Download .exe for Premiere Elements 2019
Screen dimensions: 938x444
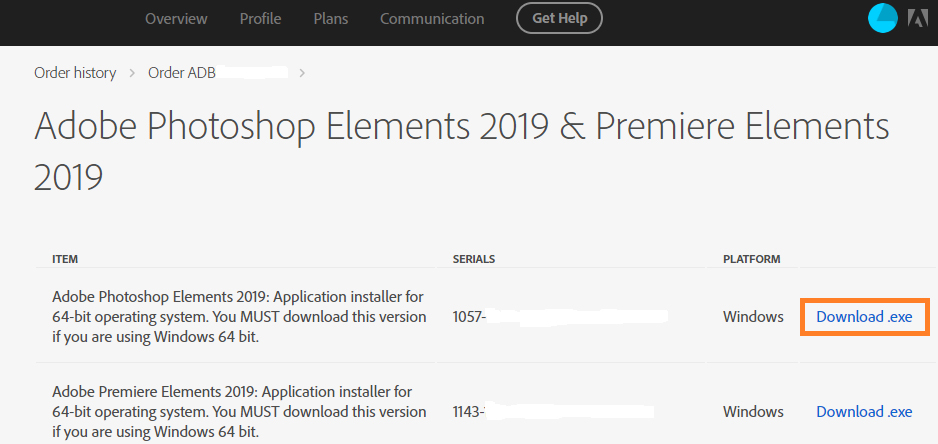tap(864, 412)
